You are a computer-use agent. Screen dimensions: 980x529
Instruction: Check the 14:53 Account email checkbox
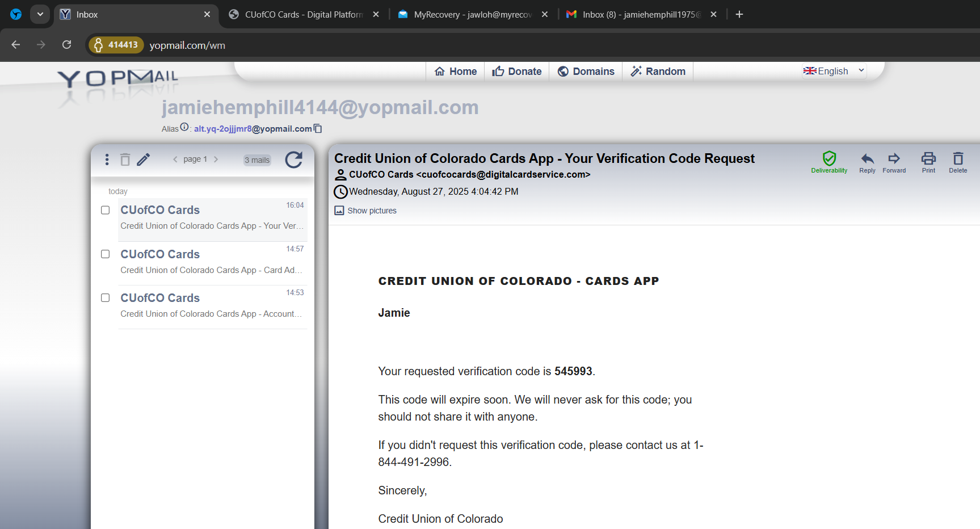click(105, 297)
